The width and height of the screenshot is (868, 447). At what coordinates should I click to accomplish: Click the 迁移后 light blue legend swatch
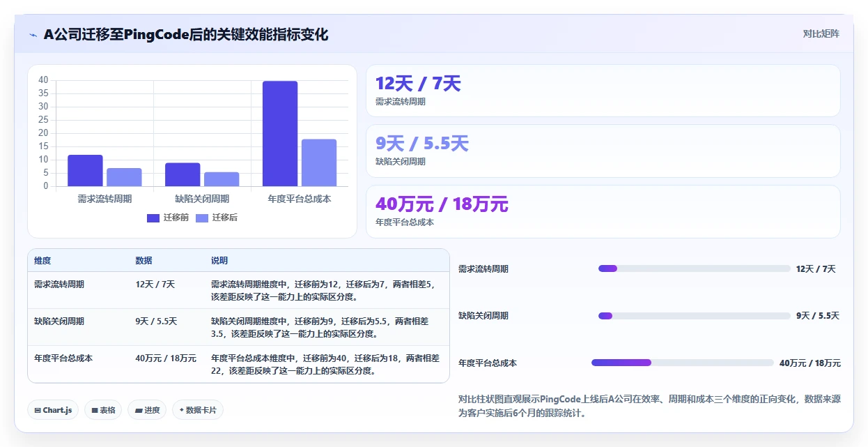202,218
